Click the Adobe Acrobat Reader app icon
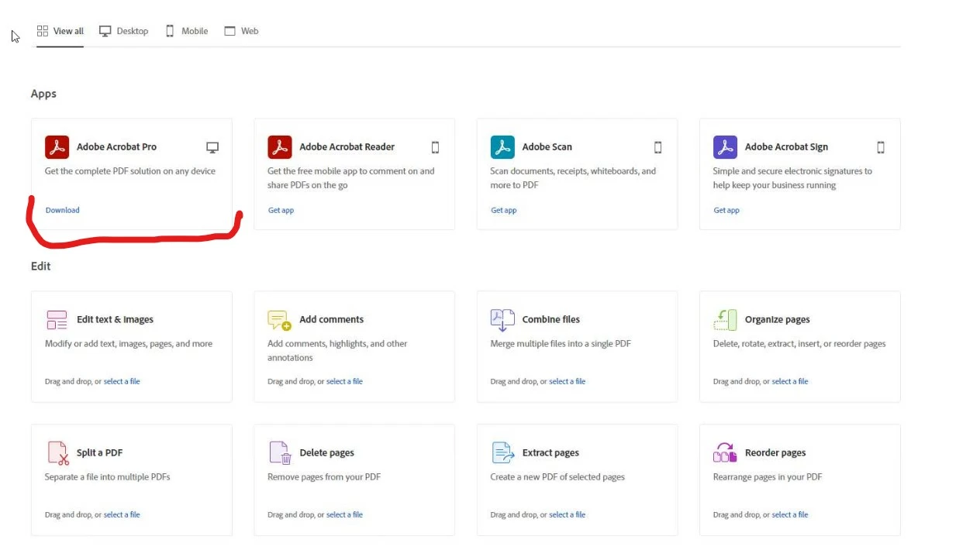This screenshot has width=980, height=550. (x=280, y=147)
